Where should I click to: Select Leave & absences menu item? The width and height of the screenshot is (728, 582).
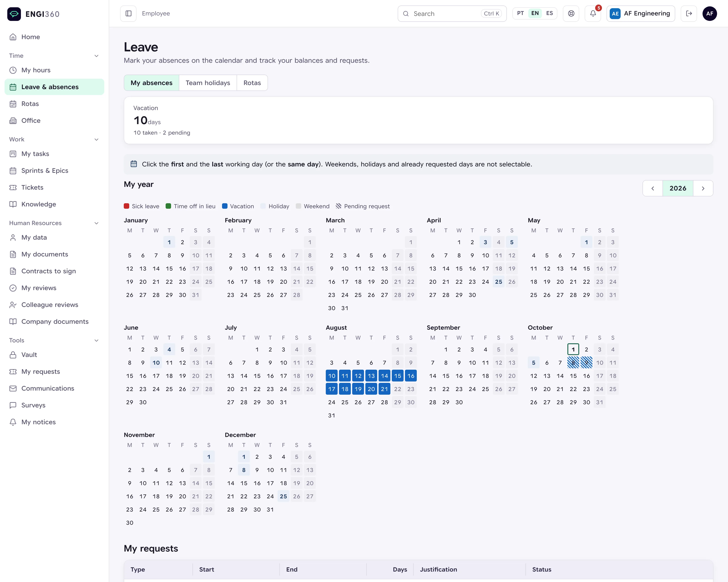pos(54,87)
